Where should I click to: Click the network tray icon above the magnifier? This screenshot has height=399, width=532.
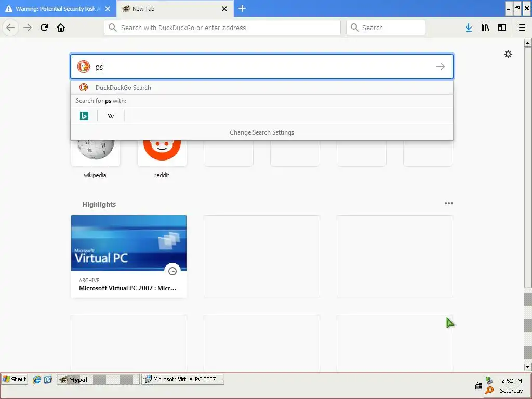tap(489, 380)
